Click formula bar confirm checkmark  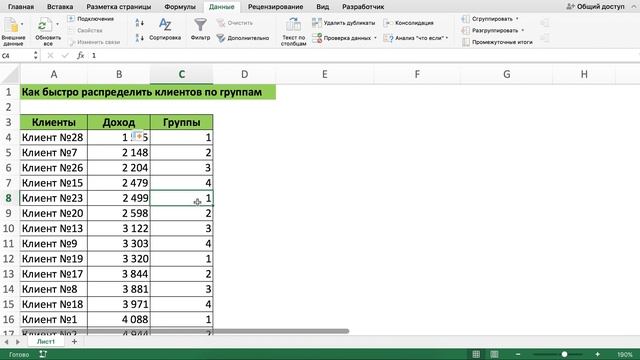pyautogui.click(x=65, y=56)
